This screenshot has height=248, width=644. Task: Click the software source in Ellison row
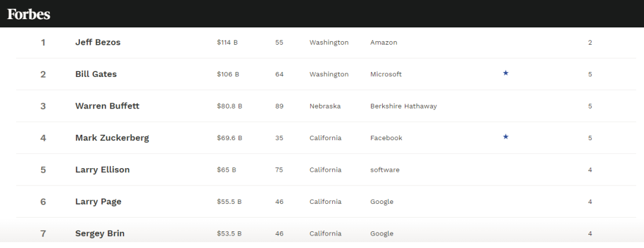click(x=385, y=170)
